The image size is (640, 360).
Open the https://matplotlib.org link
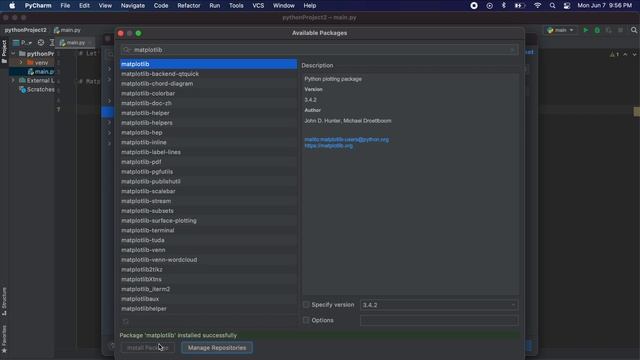(329, 146)
